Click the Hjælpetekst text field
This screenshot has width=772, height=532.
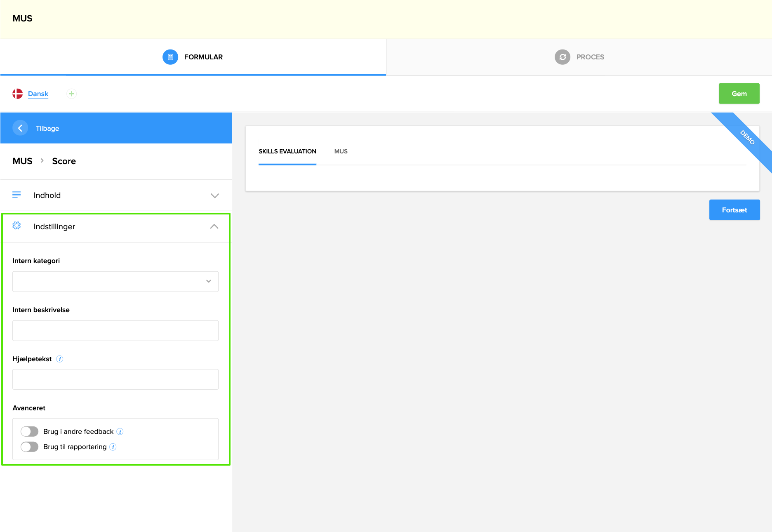coord(115,379)
